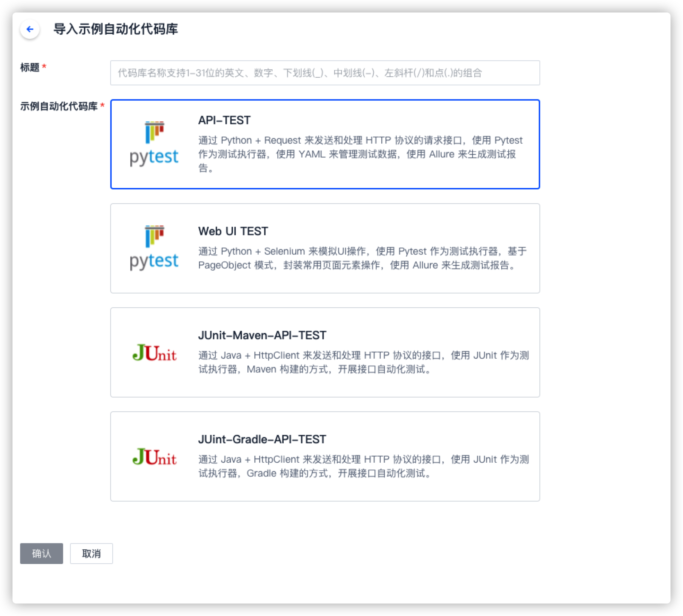Click the pytest logo in Web UI TEST card
Viewport: 683px width, 616px height.
[154, 248]
